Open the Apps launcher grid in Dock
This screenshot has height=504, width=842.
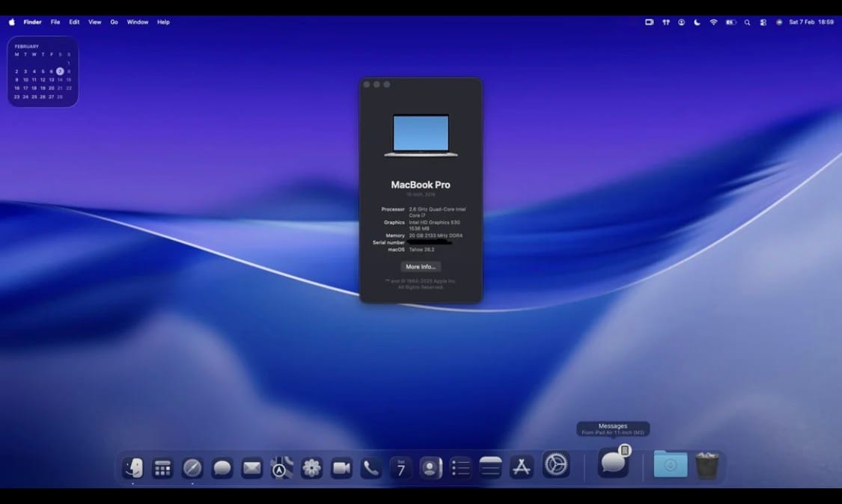coord(162,469)
